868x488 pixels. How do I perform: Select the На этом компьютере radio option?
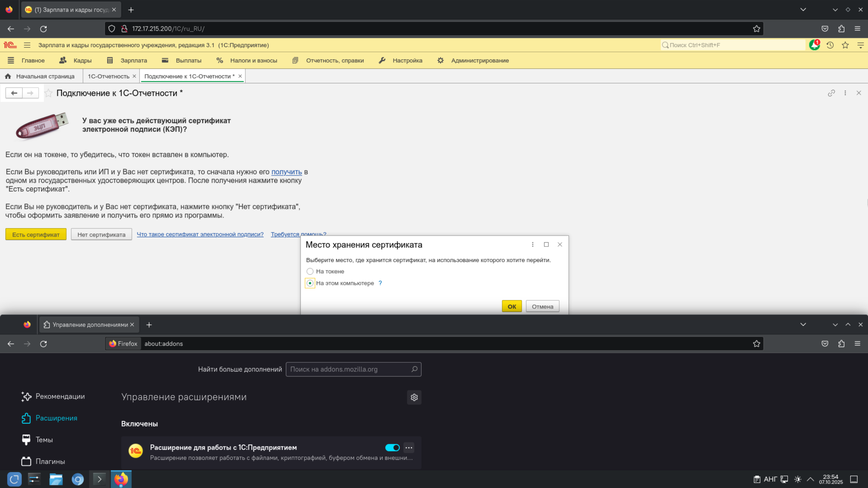[310, 283]
